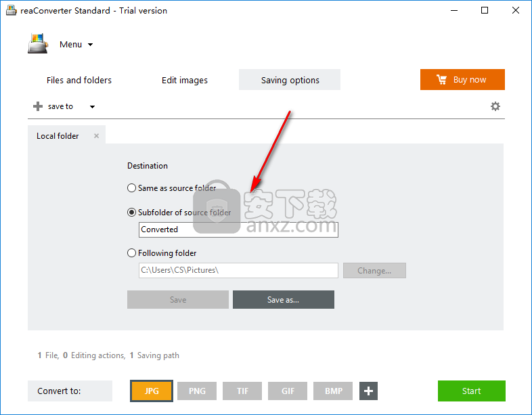Click the app icon in the title bar
This screenshot has height=415, width=532.
pos(11,10)
